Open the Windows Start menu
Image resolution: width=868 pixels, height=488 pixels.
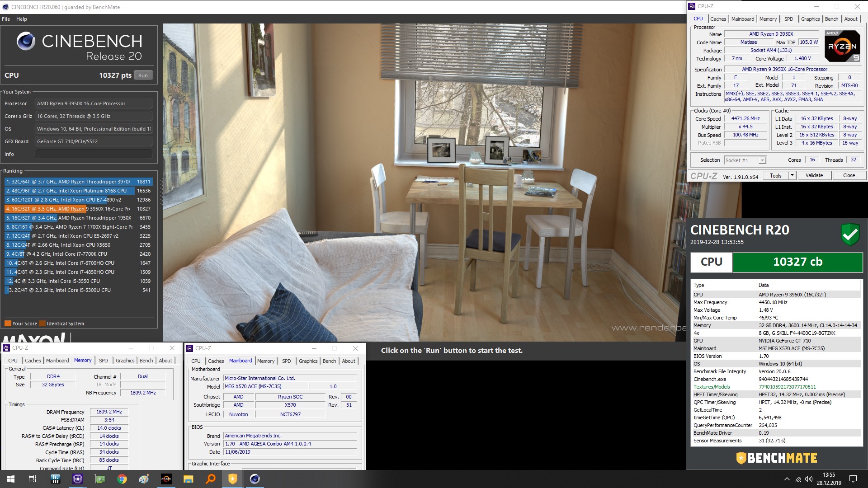(11, 479)
